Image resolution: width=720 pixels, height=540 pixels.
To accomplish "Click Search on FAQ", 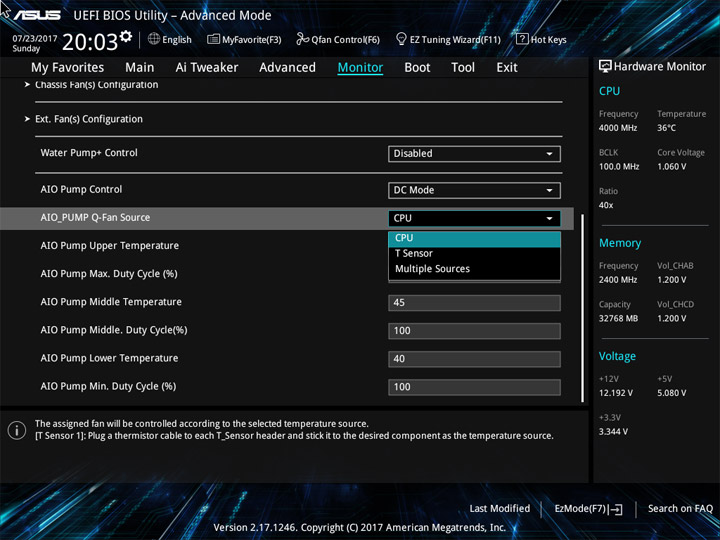I will (680, 509).
